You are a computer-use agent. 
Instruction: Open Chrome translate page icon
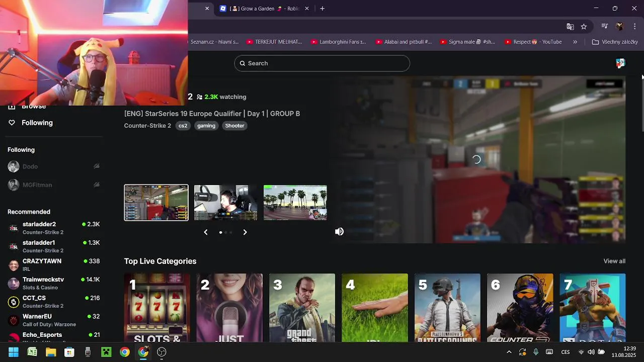570,27
